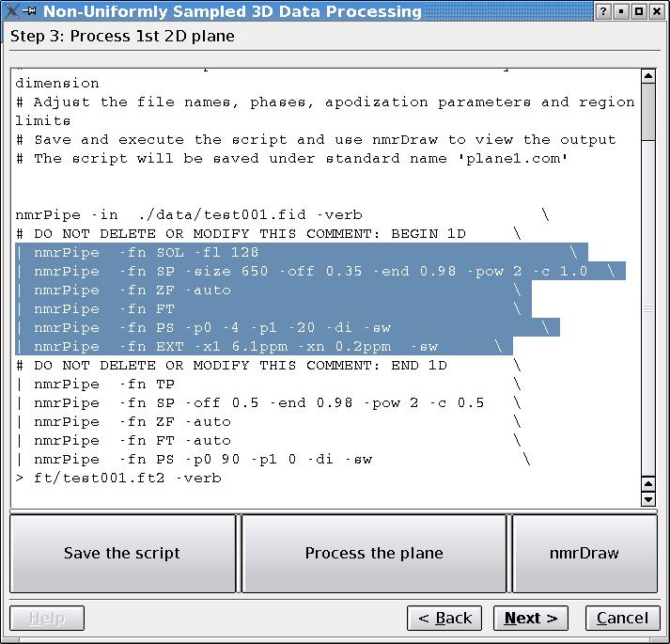Image resolution: width=670 pixels, height=644 pixels.
Task: Close the window with the title bar X
Action: (657, 11)
